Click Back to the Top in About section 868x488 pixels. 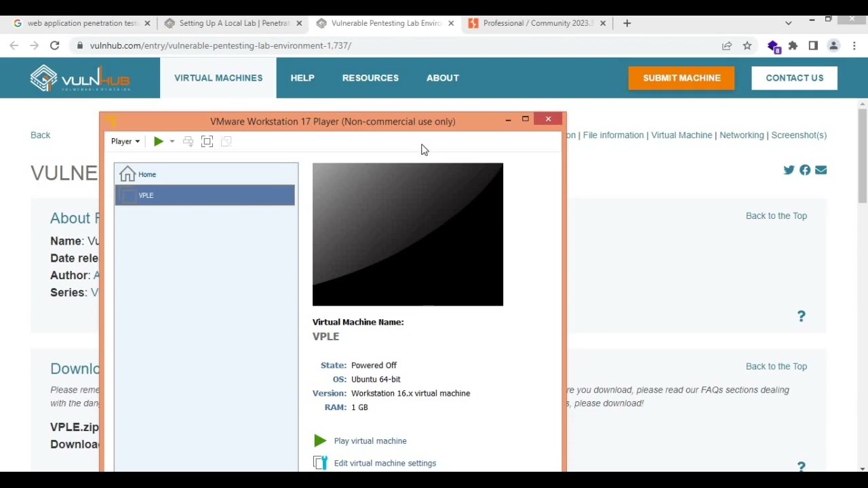(776, 216)
